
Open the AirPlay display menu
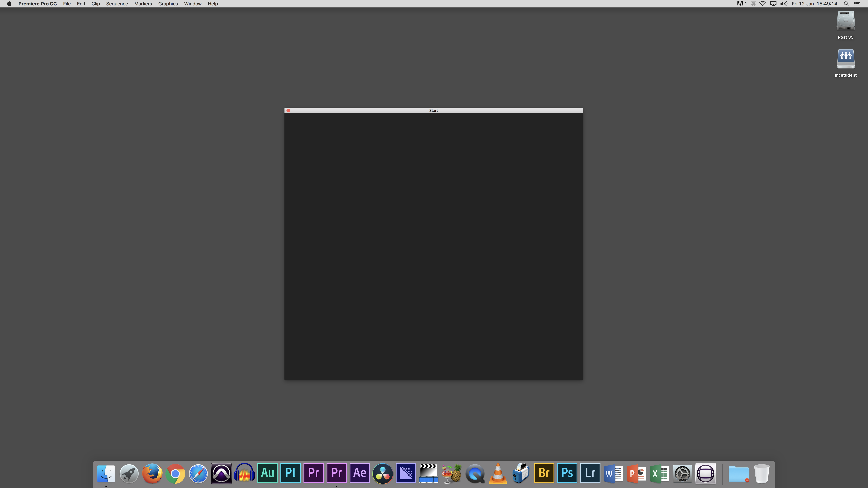coord(773,4)
